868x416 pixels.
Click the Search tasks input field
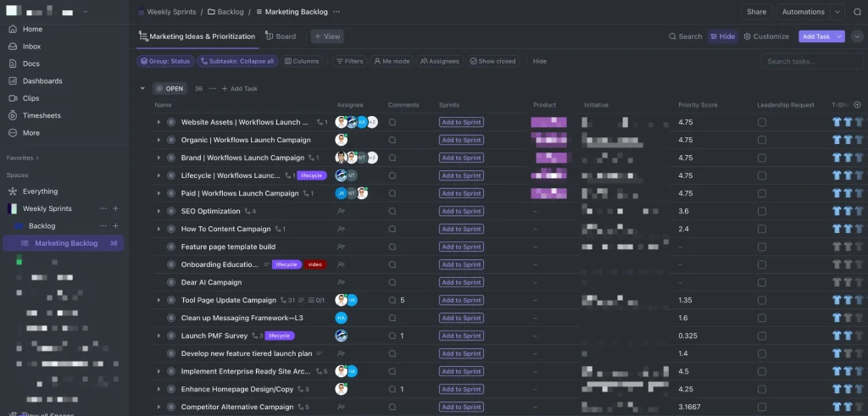point(811,61)
